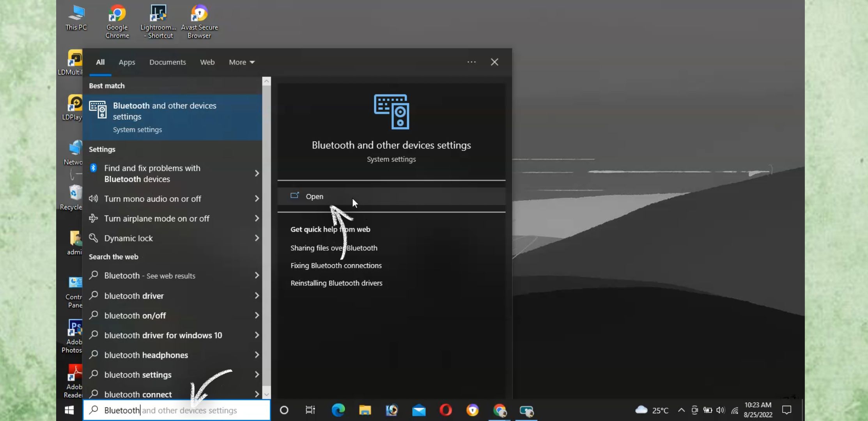Click Reinstalling Bluetooth drivers option
This screenshot has width=868, height=421.
pos(337,283)
